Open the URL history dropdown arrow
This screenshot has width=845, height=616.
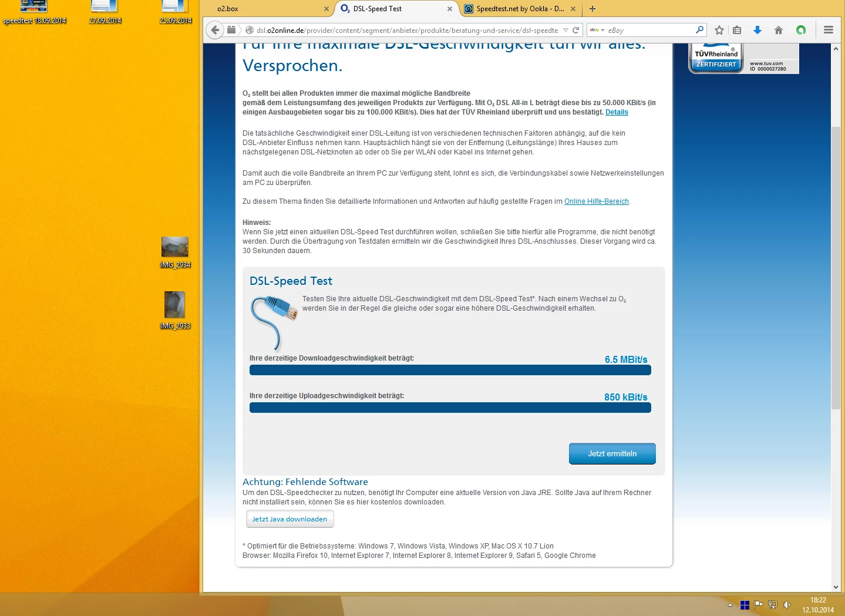565,30
